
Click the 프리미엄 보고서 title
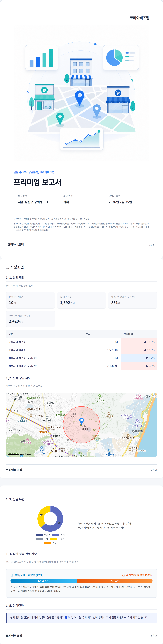point(37,182)
